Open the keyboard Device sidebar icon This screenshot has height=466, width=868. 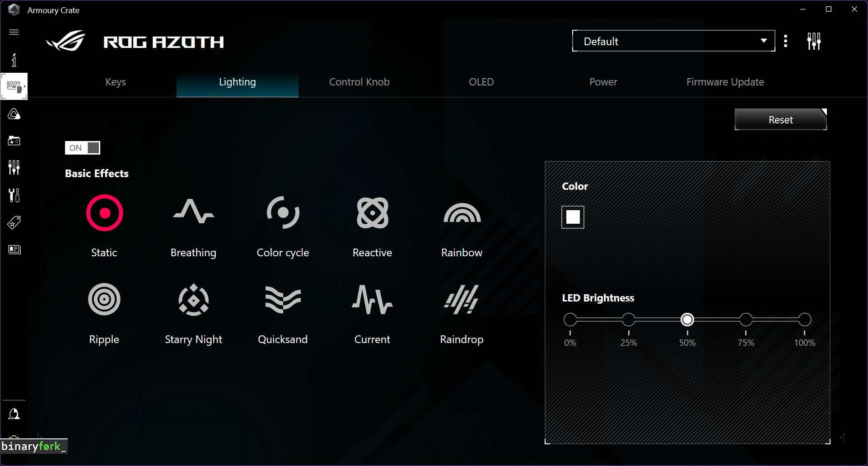click(14, 86)
